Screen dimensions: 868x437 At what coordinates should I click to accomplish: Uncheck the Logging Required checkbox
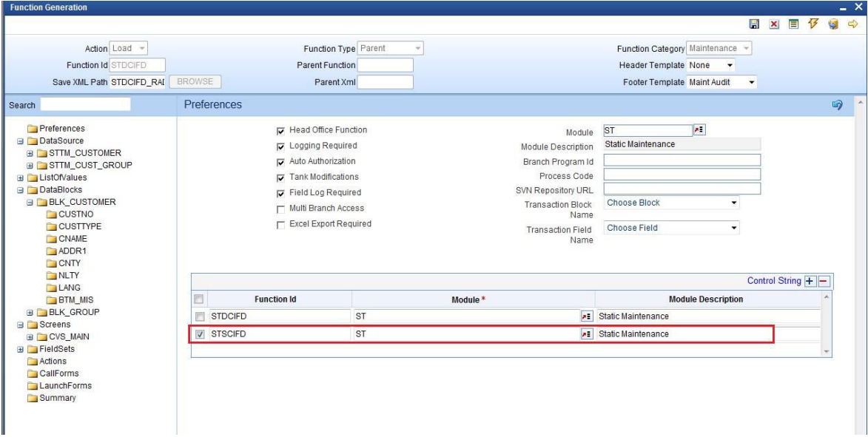280,146
